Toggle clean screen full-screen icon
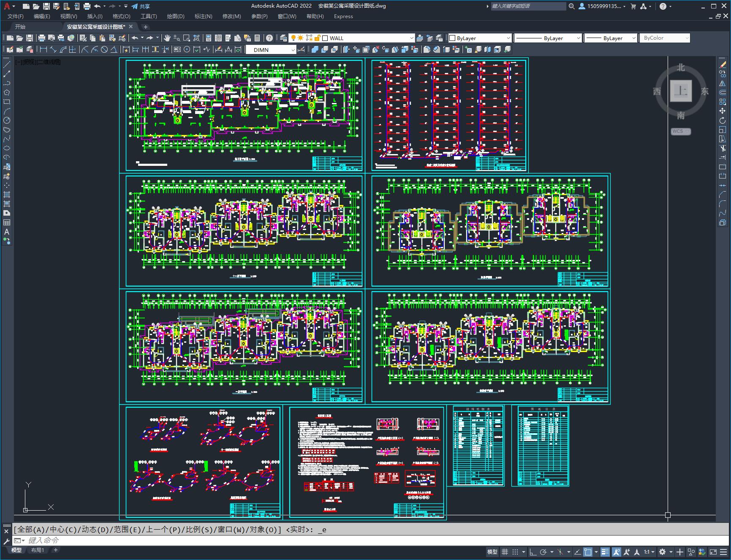This screenshot has width=731, height=560. [713, 552]
